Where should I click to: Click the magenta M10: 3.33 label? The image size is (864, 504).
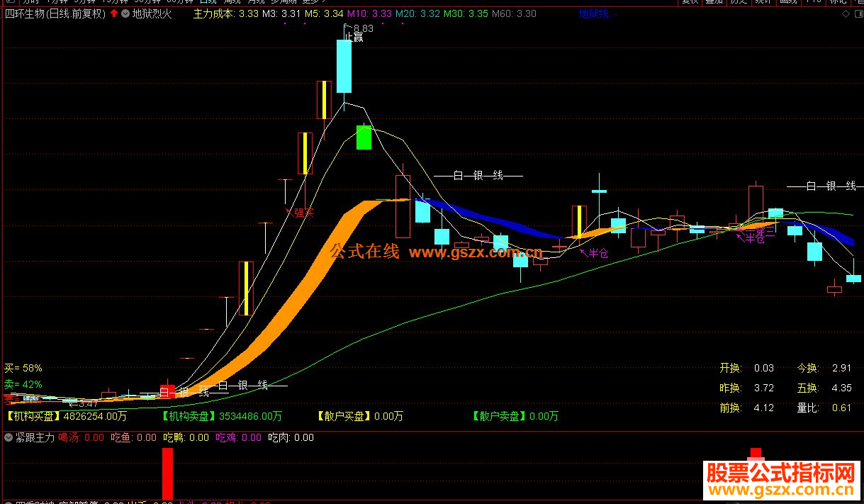point(369,13)
